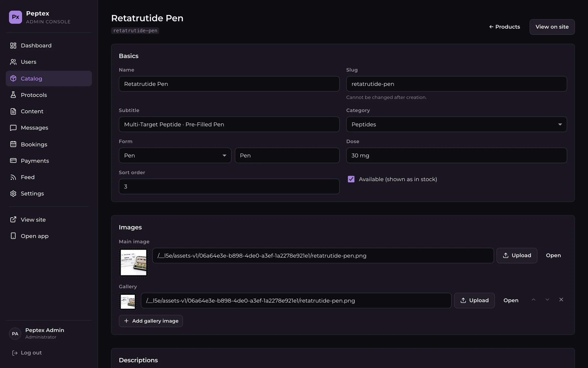This screenshot has width=588, height=368.
Task: Navigate to Payments label in sidebar
Action: tap(35, 161)
